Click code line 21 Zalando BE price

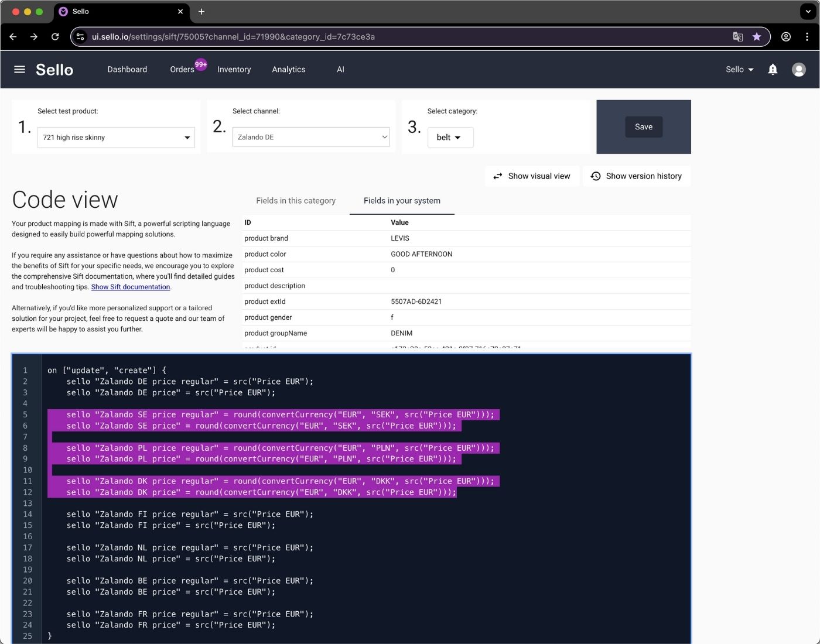click(171, 592)
